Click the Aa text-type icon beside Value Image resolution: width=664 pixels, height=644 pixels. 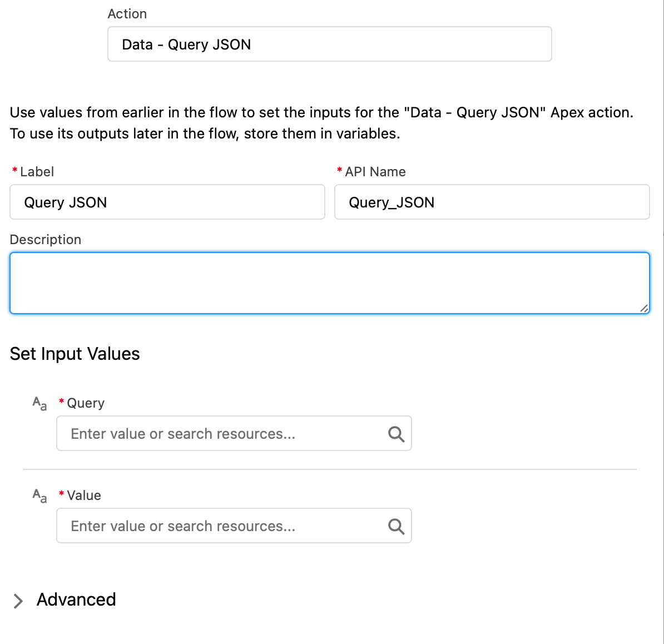click(x=40, y=496)
